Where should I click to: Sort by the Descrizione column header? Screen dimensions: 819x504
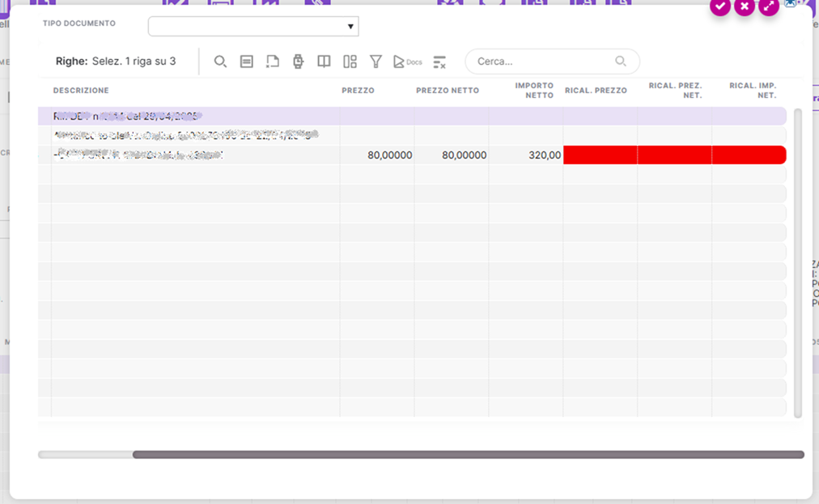coord(81,91)
